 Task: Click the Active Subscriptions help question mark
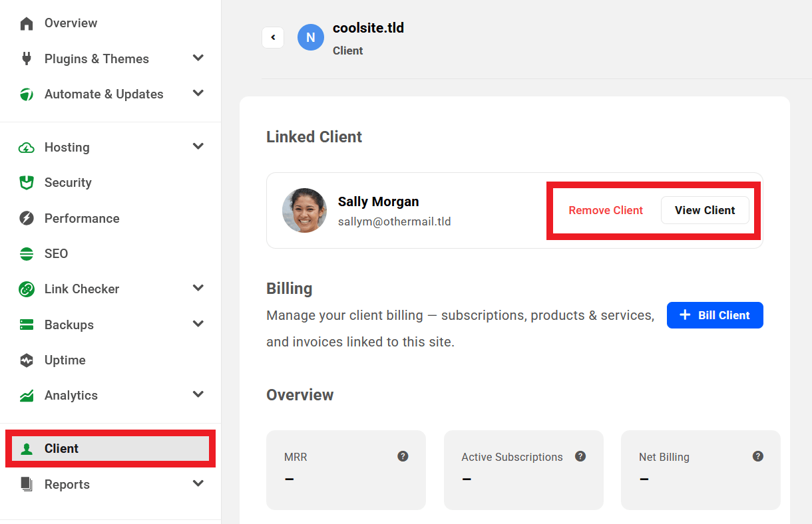click(x=580, y=456)
